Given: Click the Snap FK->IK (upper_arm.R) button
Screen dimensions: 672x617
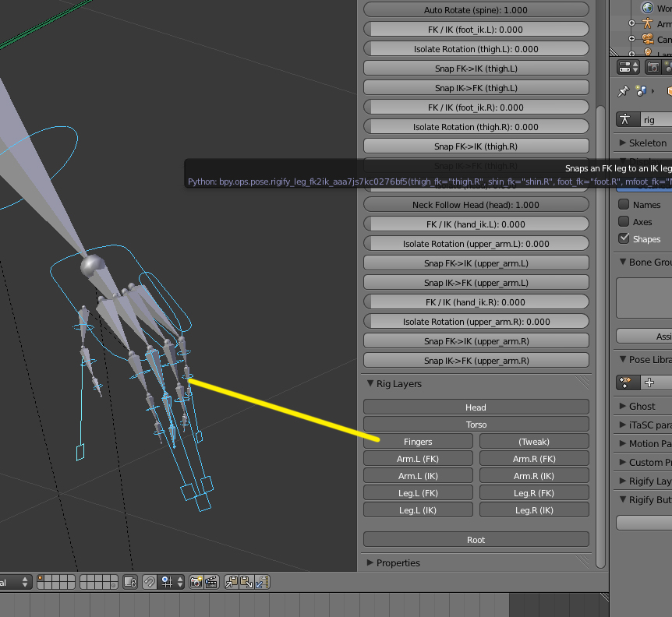Looking at the screenshot, I should click(476, 340).
